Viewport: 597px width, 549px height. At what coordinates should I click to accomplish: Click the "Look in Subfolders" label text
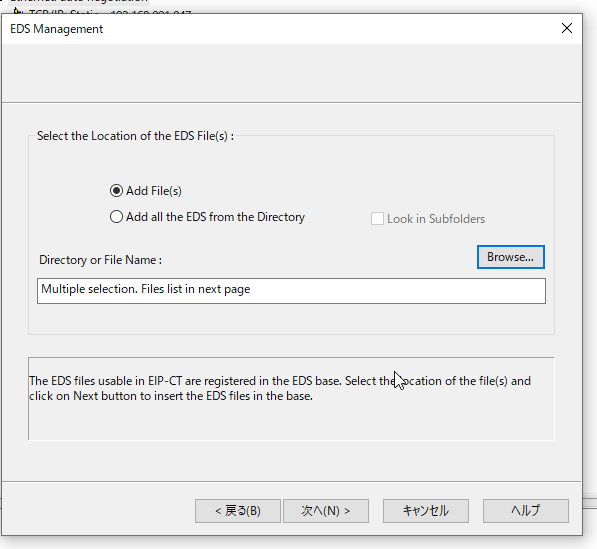(436, 219)
